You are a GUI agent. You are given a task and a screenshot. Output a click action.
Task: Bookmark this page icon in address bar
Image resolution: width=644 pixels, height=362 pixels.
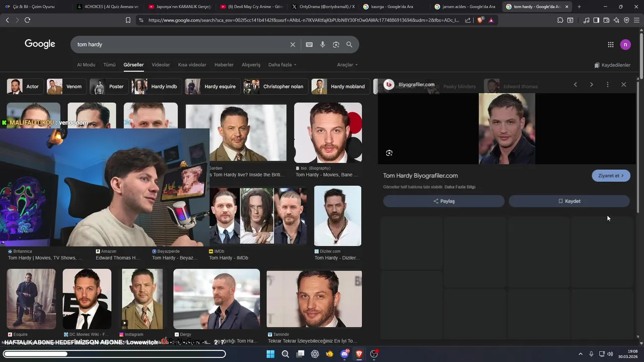pos(128,20)
